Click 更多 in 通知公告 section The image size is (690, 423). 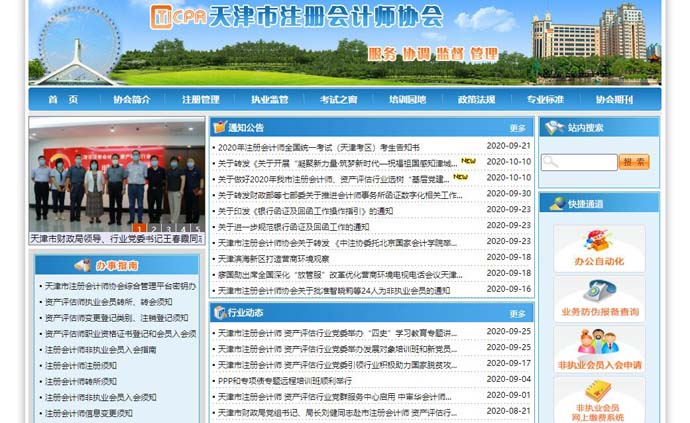point(518,128)
